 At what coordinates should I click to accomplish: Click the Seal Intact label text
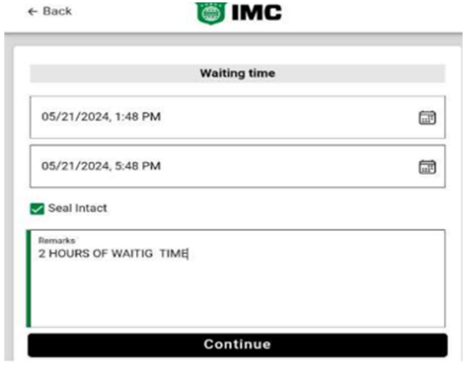click(x=77, y=208)
